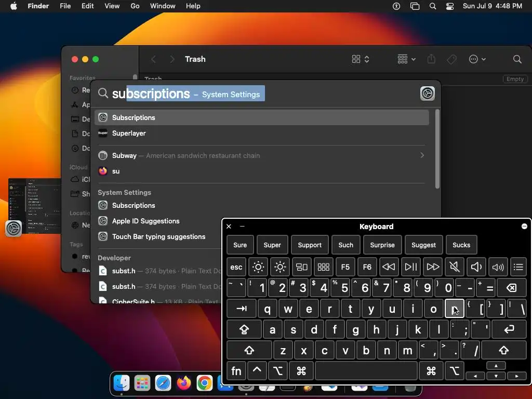Viewport: 532px width, 399px height.
Task: Click the fast-forward media key
Action: click(x=433, y=267)
